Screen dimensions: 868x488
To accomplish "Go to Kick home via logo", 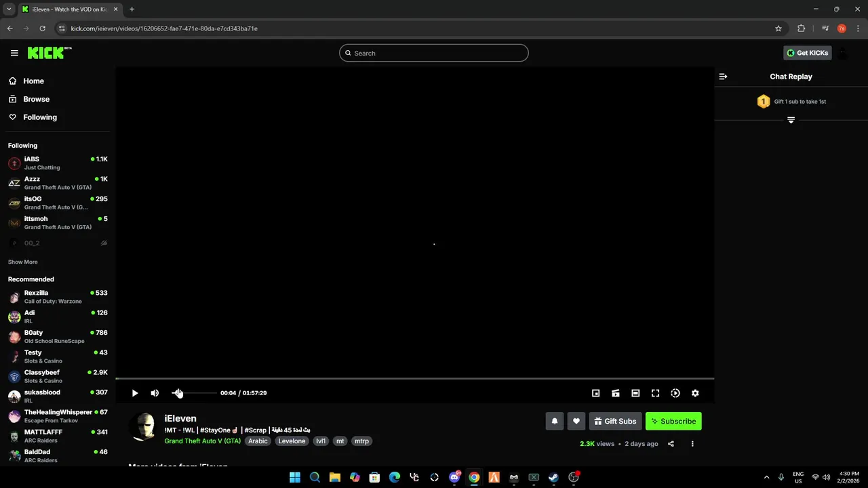I will [50, 53].
